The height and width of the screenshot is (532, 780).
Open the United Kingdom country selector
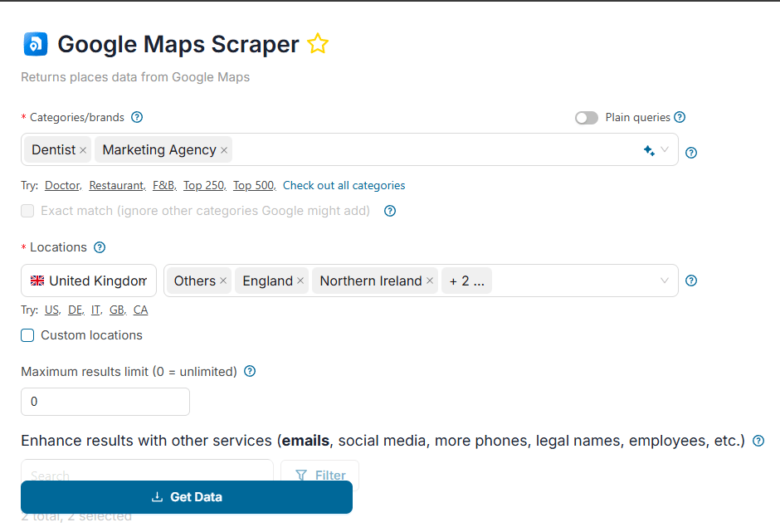tap(89, 281)
